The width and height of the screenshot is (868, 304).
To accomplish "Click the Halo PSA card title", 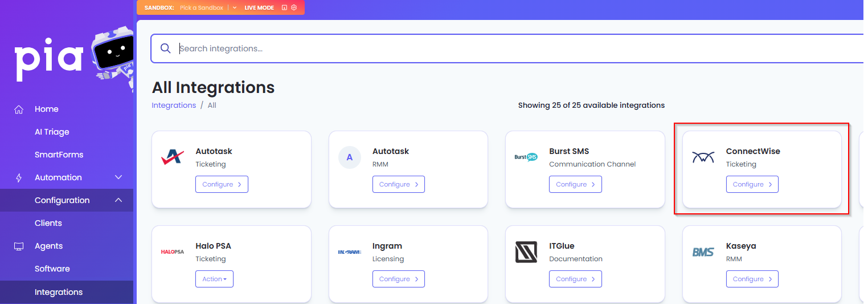I will [x=213, y=246].
